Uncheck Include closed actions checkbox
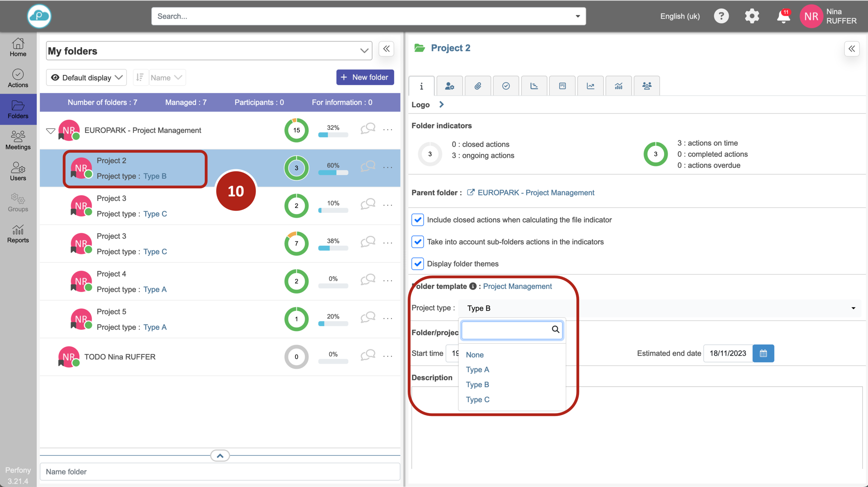 (x=417, y=220)
